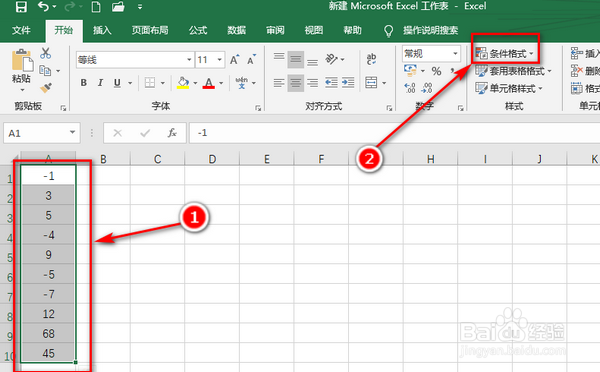Click the Decrease Indent icon
Viewport: 600px width, 372px height.
[331, 83]
